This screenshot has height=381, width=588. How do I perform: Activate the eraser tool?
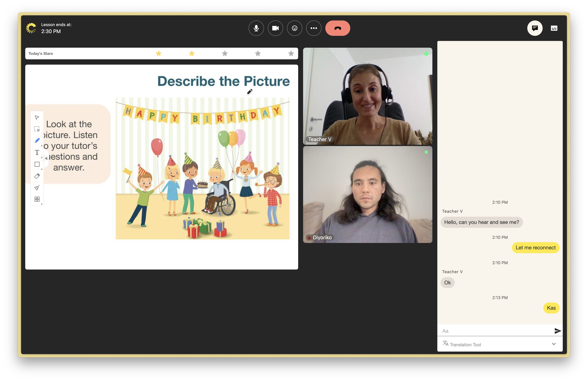(x=37, y=176)
